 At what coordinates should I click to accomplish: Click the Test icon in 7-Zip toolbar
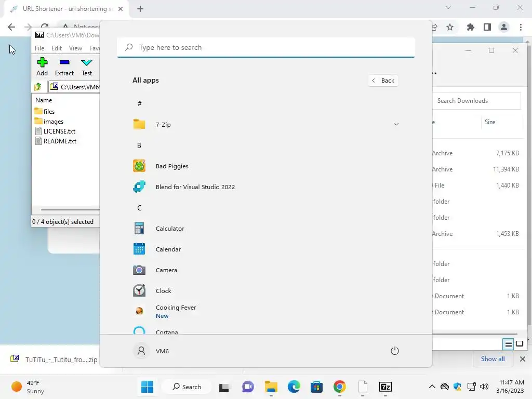click(x=87, y=66)
